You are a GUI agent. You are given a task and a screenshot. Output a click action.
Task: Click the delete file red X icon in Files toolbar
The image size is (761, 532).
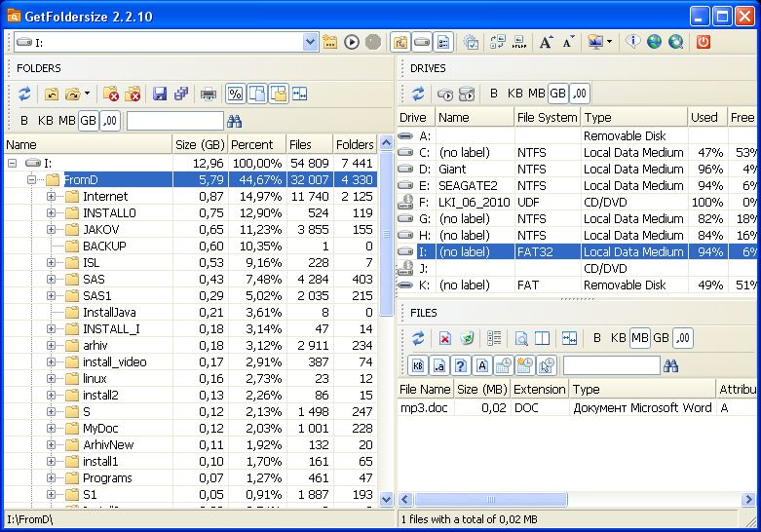(444, 339)
